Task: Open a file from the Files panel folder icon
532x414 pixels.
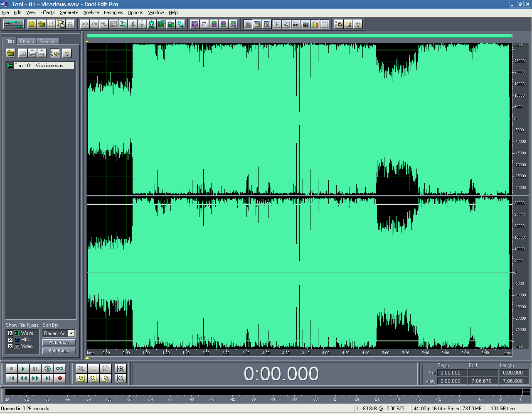Action: click(x=10, y=53)
